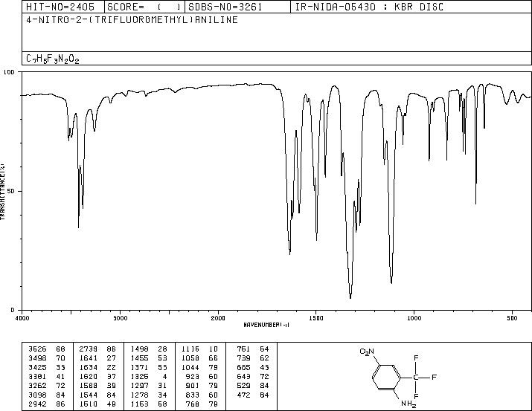Viewport: 532px width, 411px height.
Task: Click peak table value 2942
Action: (37, 404)
